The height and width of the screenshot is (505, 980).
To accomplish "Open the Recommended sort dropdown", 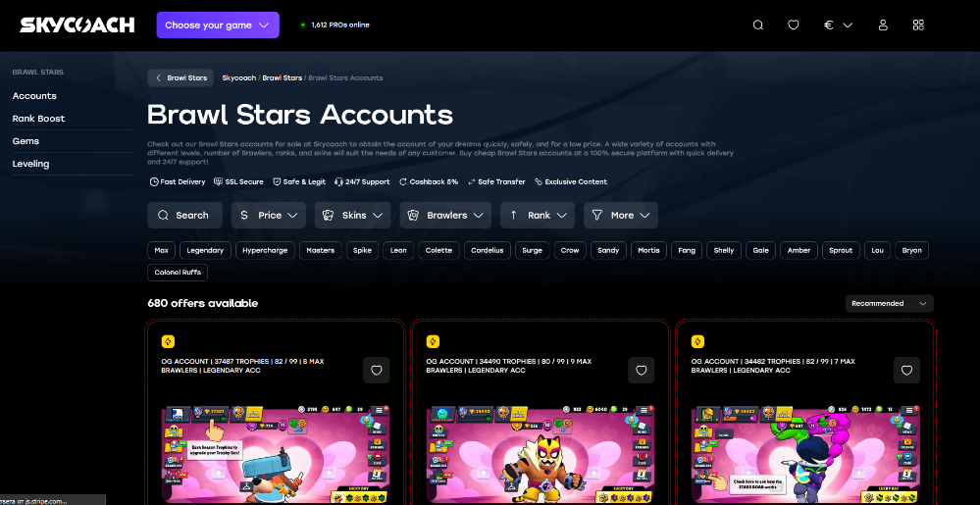I will pyautogui.click(x=889, y=303).
